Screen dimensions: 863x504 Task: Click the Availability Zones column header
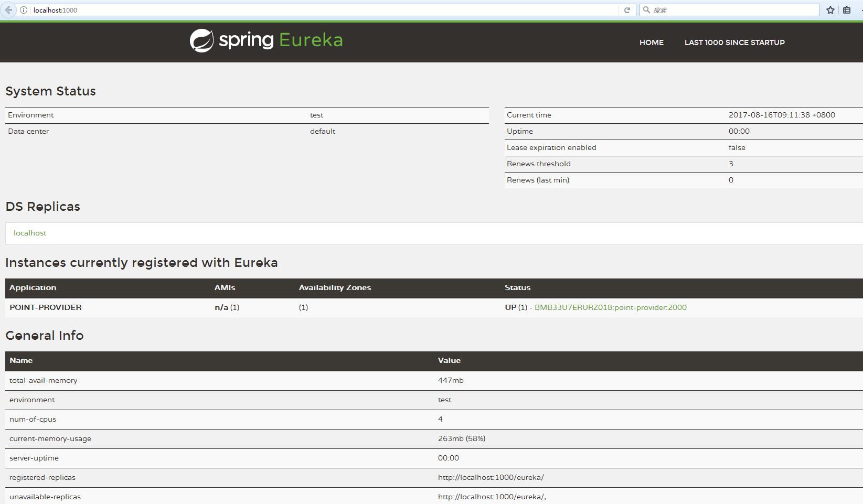pyautogui.click(x=335, y=287)
